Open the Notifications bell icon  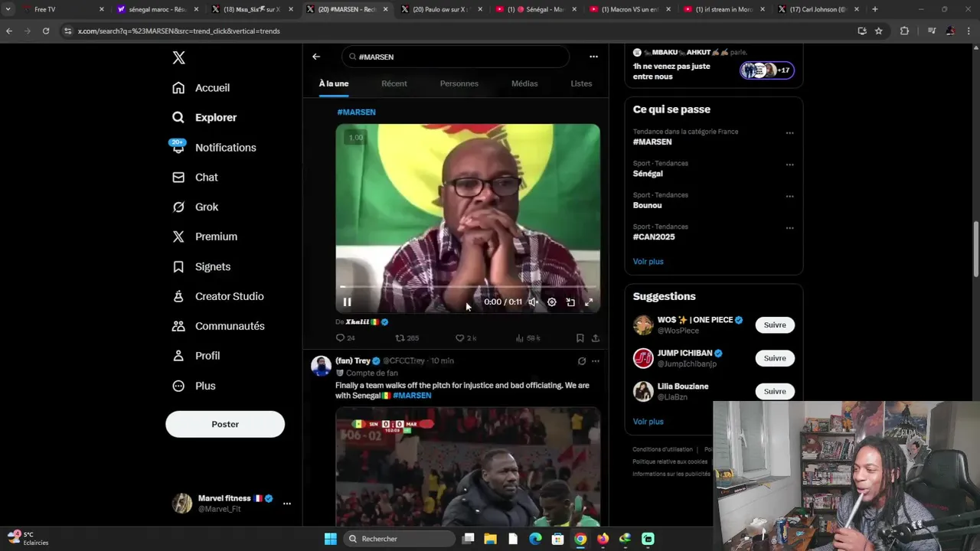click(x=178, y=148)
